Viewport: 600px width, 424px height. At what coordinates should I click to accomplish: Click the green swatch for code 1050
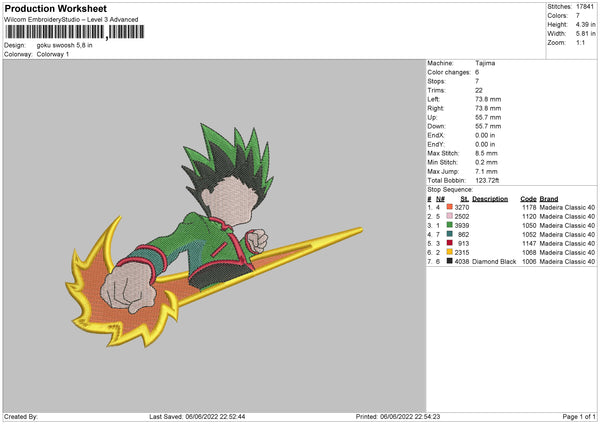click(451, 225)
